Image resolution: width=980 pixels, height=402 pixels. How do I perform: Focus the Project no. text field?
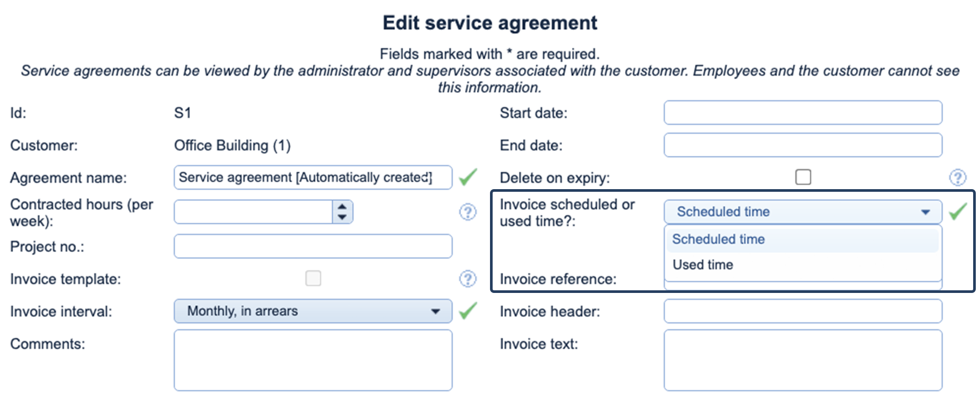coord(313,246)
